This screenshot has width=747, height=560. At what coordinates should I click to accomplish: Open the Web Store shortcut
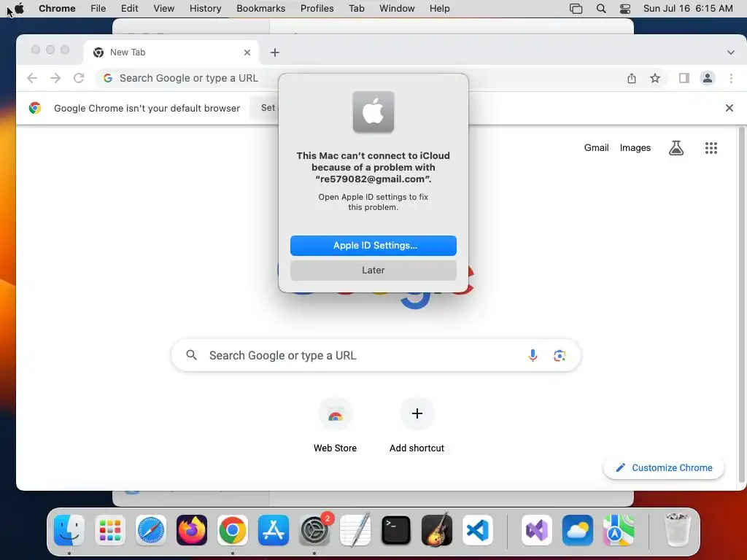click(335, 425)
